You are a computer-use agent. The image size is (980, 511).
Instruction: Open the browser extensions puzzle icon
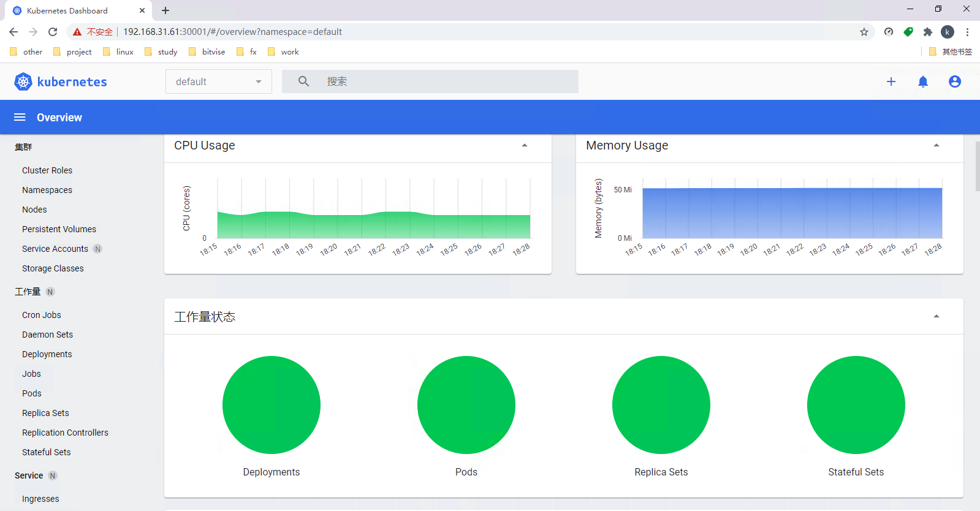pos(928,32)
